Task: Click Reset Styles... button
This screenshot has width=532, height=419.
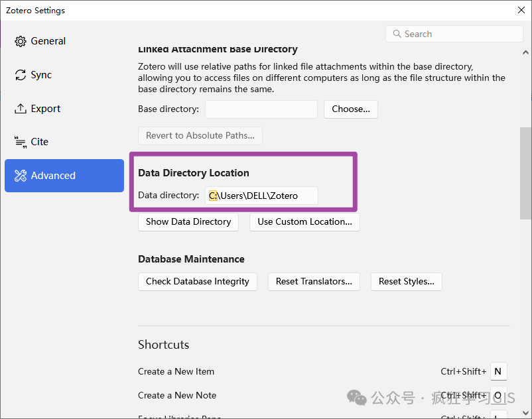Action: coord(407,282)
